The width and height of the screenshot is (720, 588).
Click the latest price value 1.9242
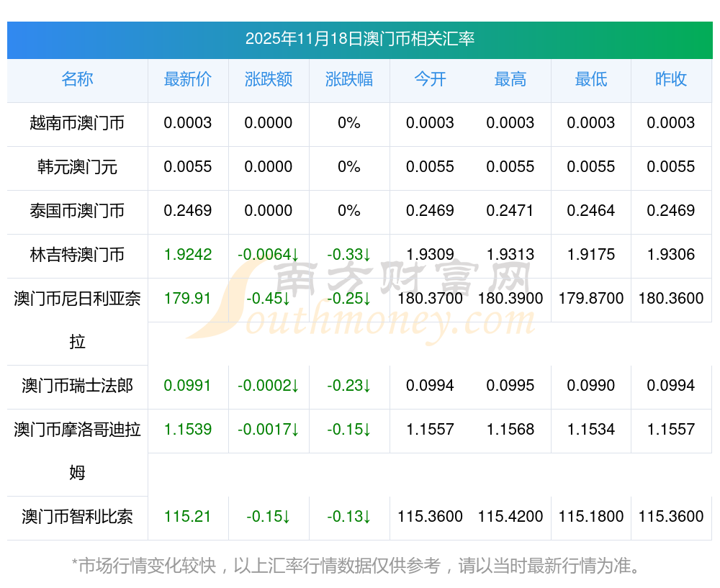click(x=188, y=255)
